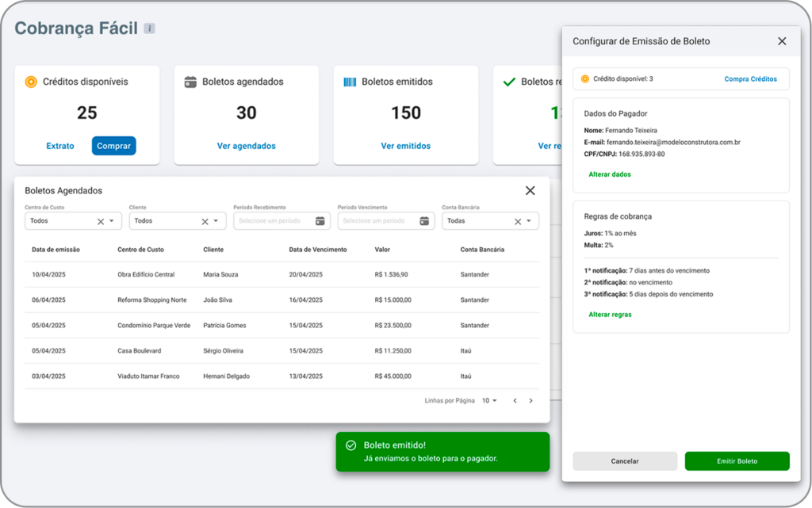This screenshot has width=812, height=508.
Task: Go to next page of table
Action: tap(530, 401)
